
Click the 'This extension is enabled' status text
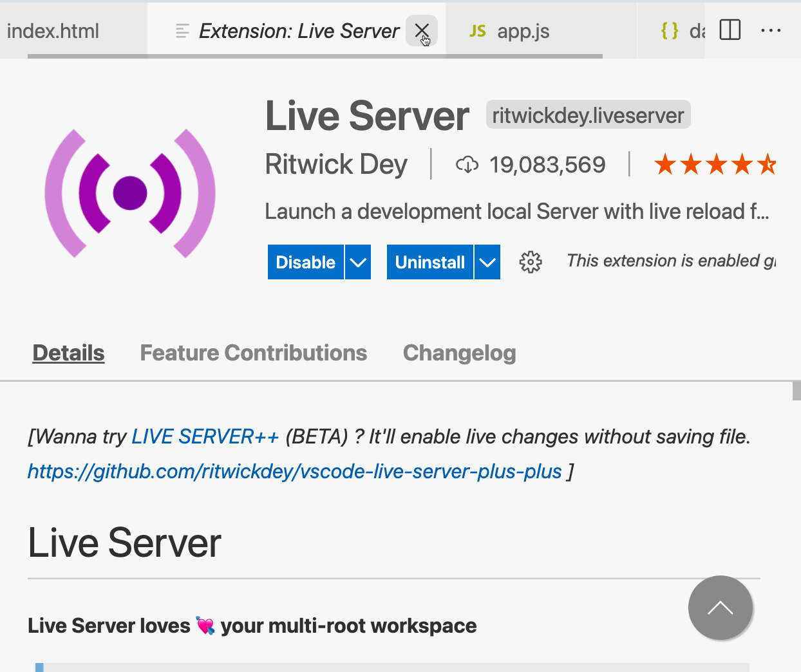pyautogui.click(x=671, y=261)
